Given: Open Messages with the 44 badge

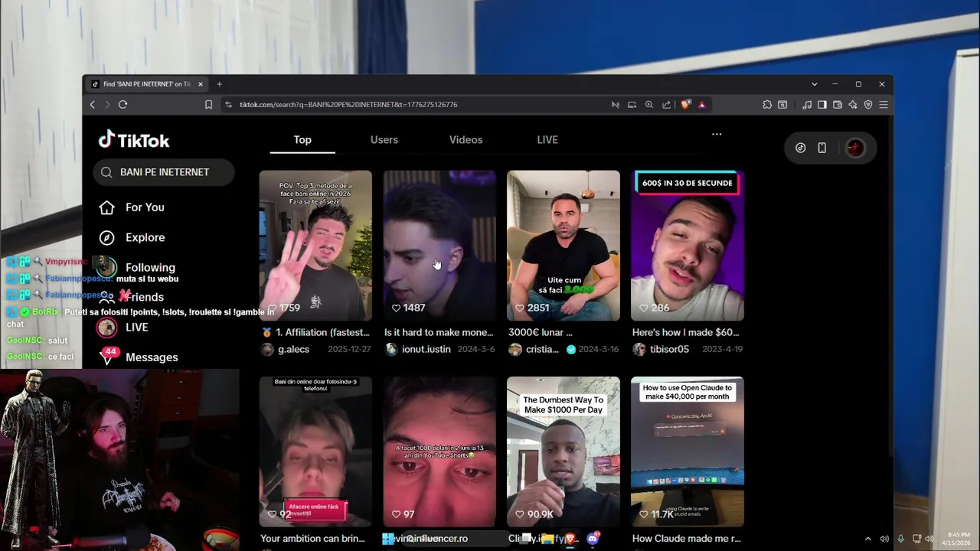Looking at the screenshot, I should [152, 357].
